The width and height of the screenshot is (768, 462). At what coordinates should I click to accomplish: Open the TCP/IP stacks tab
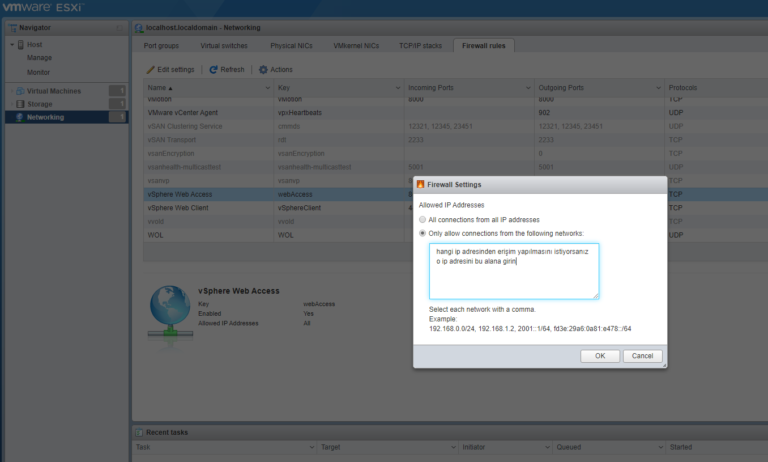tap(420, 46)
